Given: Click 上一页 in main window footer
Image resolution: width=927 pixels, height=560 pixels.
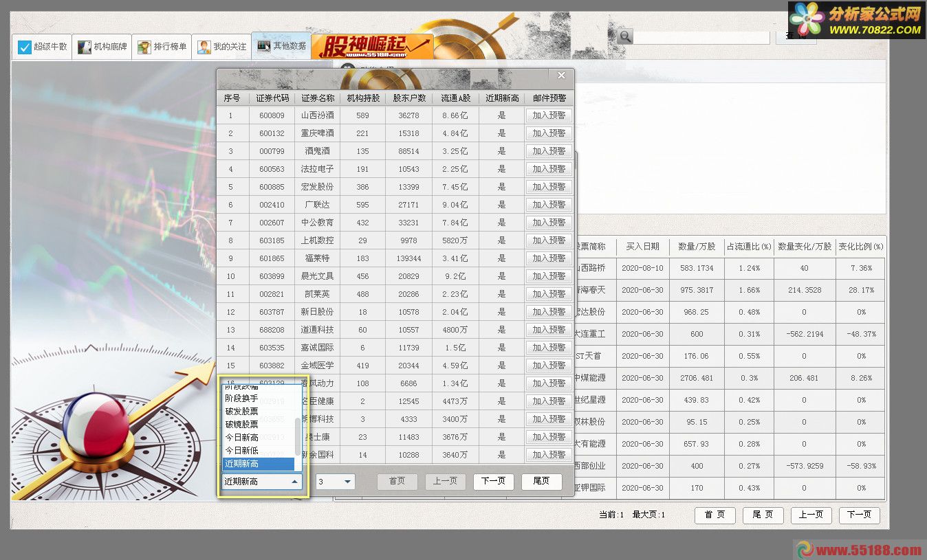Looking at the screenshot, I should 811,515.
